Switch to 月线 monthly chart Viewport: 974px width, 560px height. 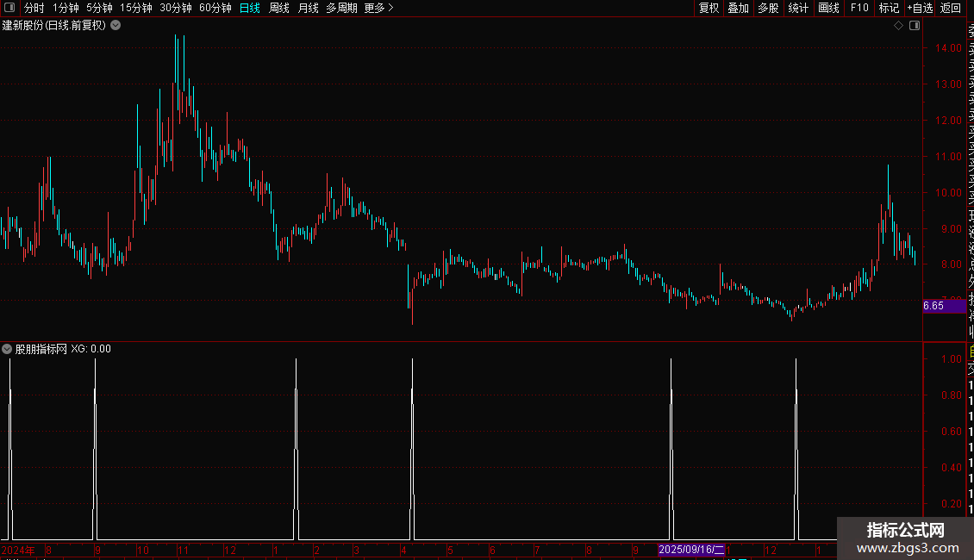click(x=308, y=8)
